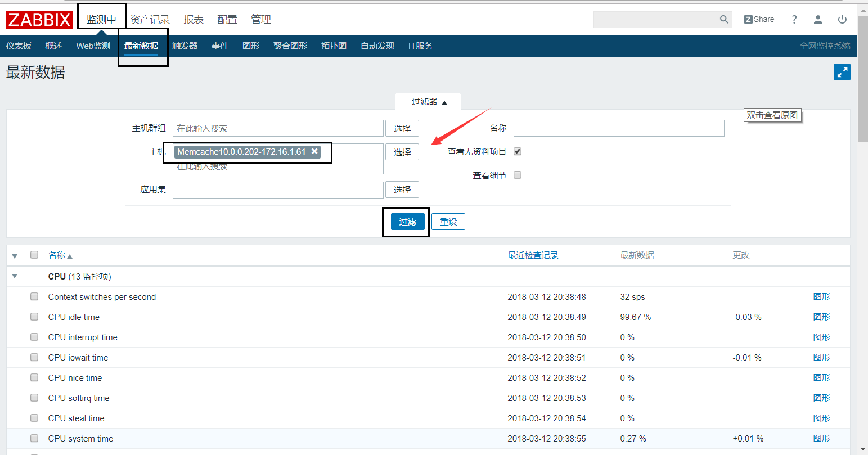The image size is (868, 455).
Task: Check CPU nice time row
Action: [34, 377]
